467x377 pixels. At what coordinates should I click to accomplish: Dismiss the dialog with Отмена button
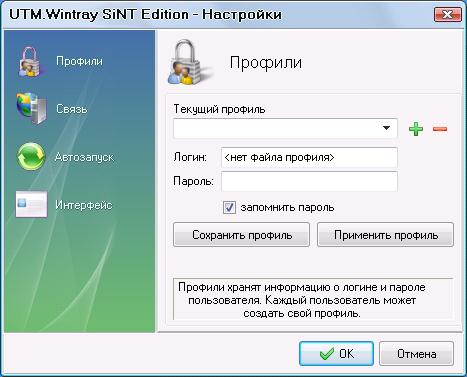pos(416,354)
